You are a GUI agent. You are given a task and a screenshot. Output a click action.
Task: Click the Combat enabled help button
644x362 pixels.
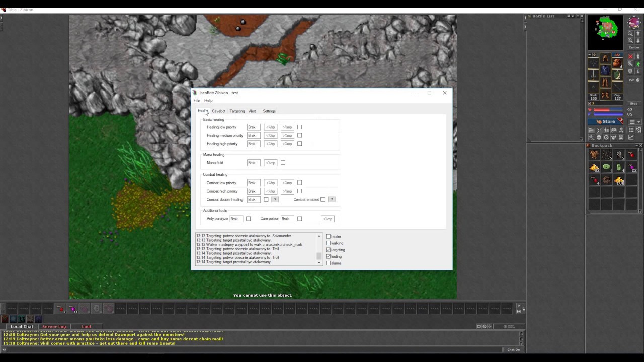332,200
